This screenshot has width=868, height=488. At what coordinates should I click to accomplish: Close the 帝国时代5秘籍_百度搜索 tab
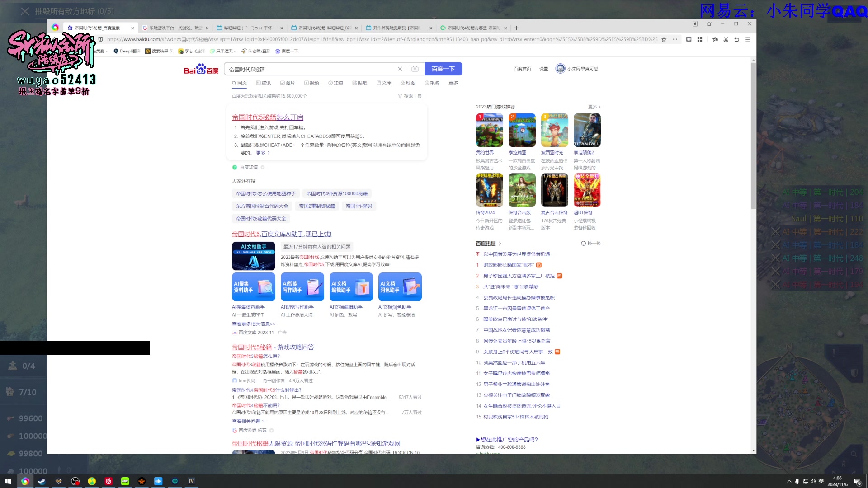(x=132, y=28)
